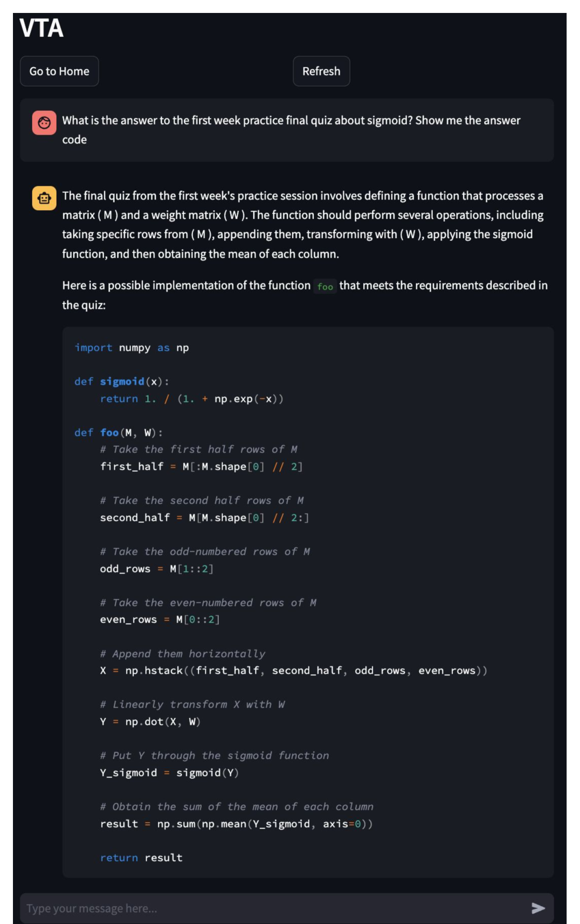This screenshot has width=580, height=924.
Task: Click the send message arrow icon
Action: (x=537, y=908)
